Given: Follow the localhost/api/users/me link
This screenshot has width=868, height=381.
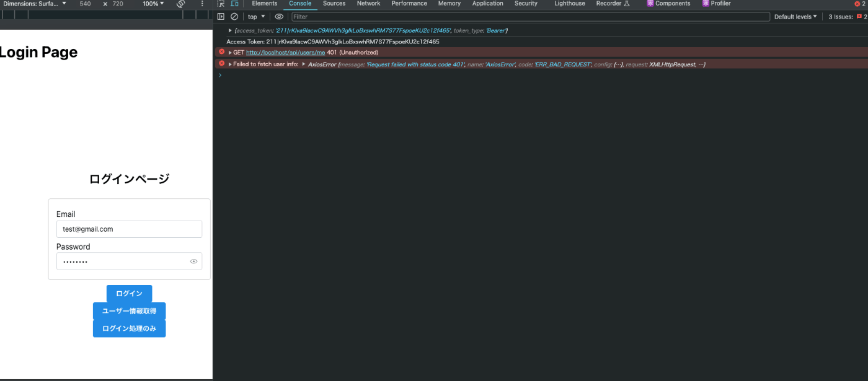Looking at the screenshot, I should (285, 53).
